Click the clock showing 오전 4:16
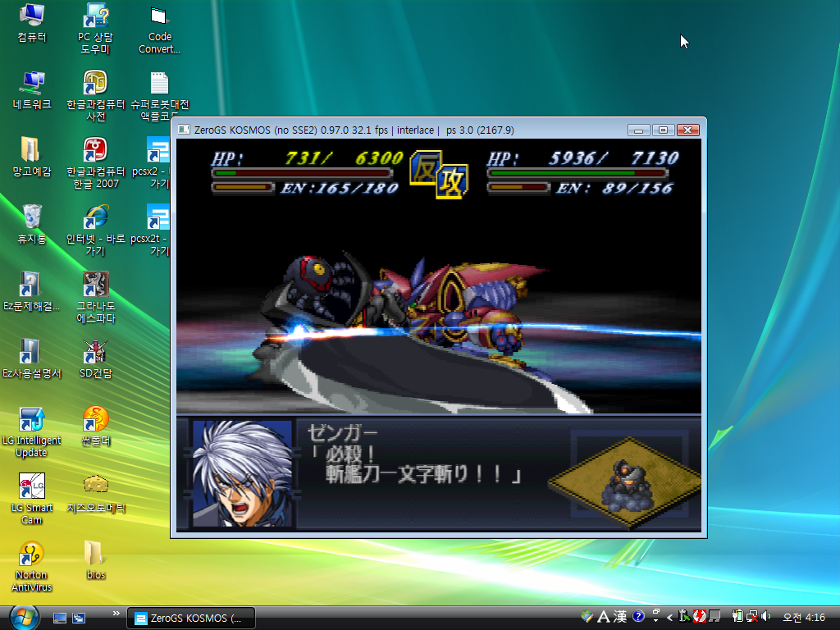The image size is (840, 630). [x=804, y=617]
